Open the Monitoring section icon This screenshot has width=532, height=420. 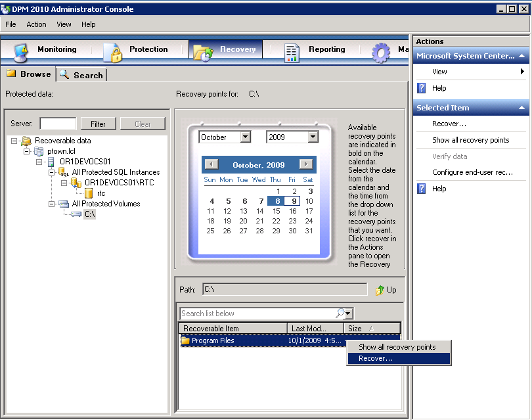coord(21,53)
